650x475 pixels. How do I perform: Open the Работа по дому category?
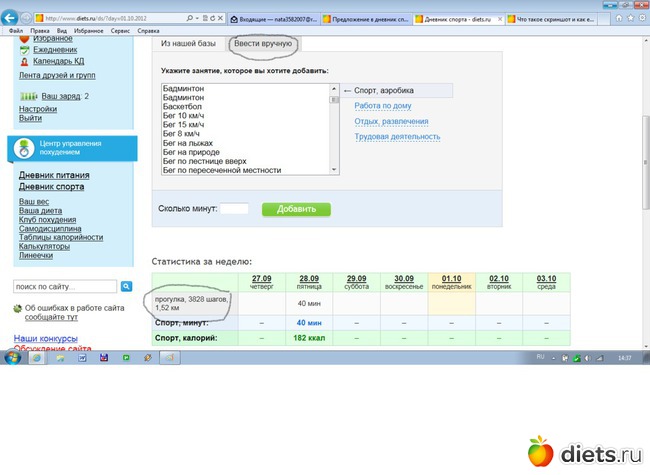tap(382, 106)
